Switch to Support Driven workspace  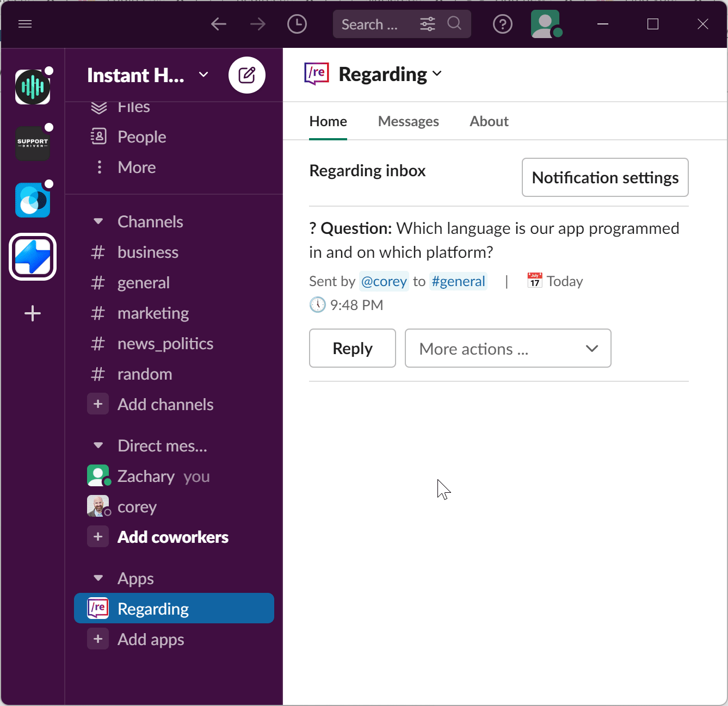tap(33, 144)
